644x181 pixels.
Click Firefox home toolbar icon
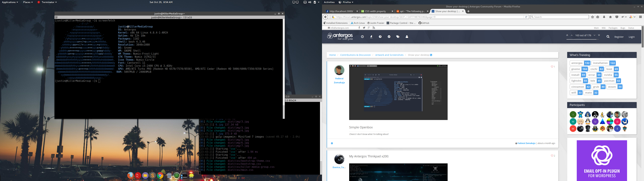[610, 17]
